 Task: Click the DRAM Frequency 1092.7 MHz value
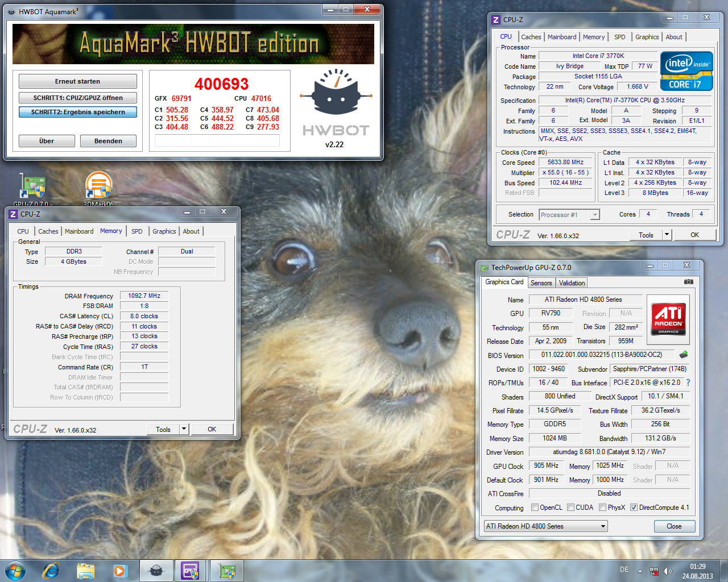[x=144, y=296]
